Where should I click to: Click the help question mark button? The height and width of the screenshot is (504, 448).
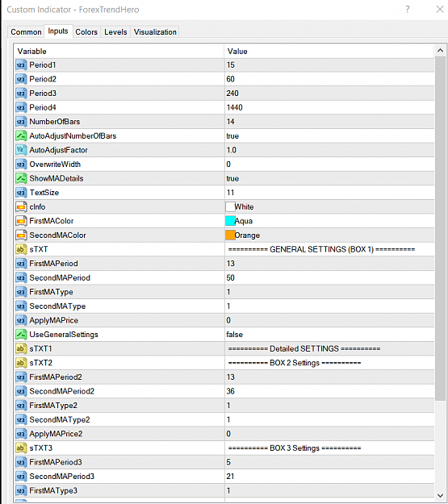408,10
